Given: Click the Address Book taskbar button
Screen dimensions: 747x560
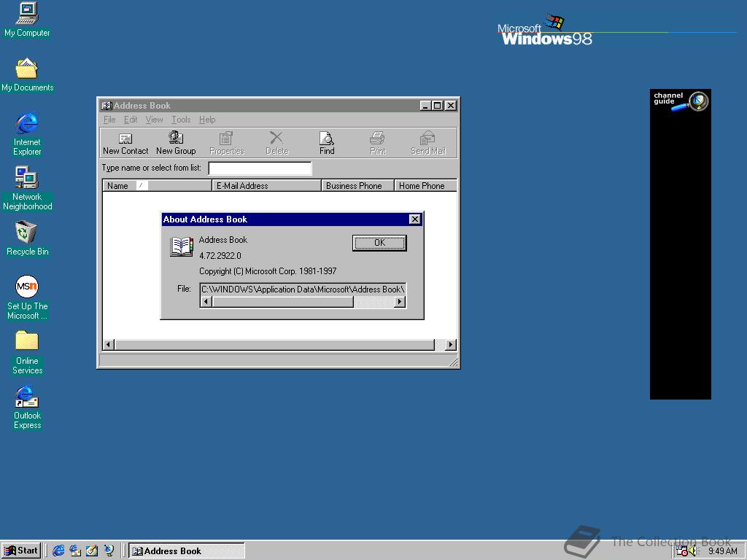Looking at the screenshot, I should coord(187,551).
